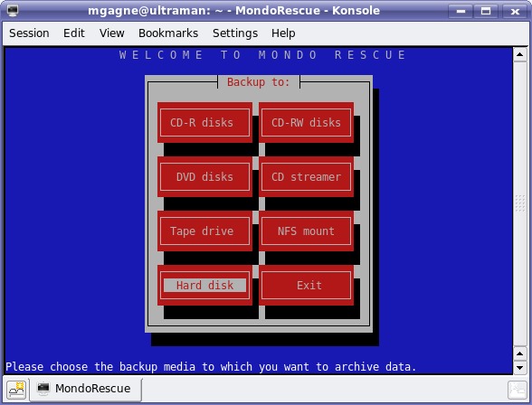Screen dimensions: 532x405
Task: Open the Edit menu
Action: [74, 33]
